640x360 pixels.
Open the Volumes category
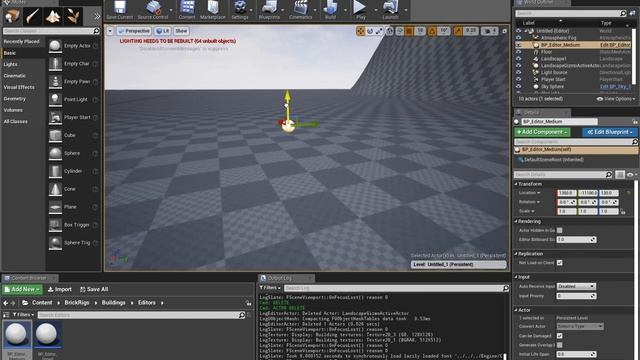pyautogui.click(x=13, y=110)
